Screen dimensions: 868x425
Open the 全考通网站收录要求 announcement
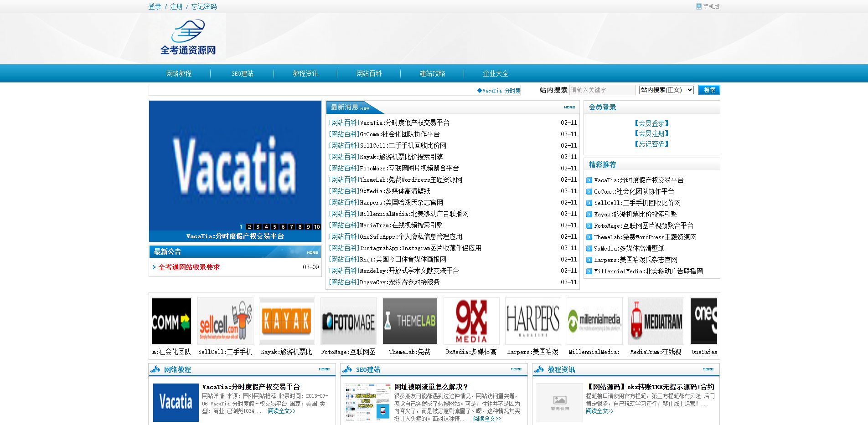189,267
